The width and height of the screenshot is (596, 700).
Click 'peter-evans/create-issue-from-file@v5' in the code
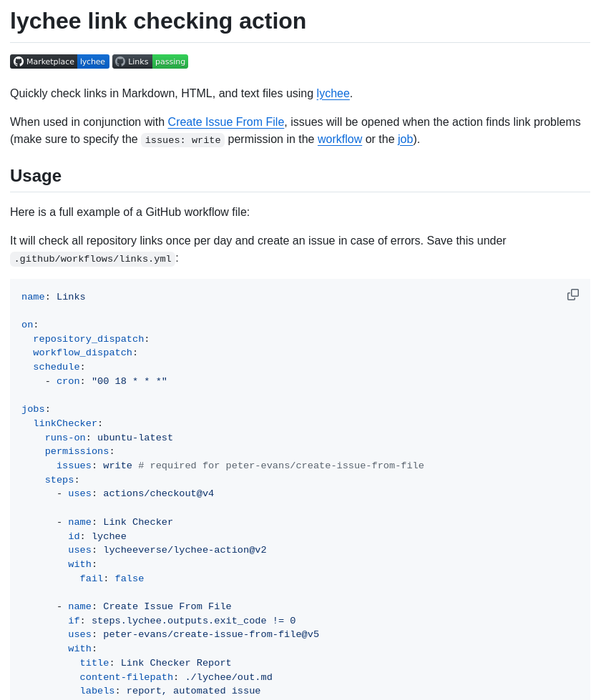point(211,634)
